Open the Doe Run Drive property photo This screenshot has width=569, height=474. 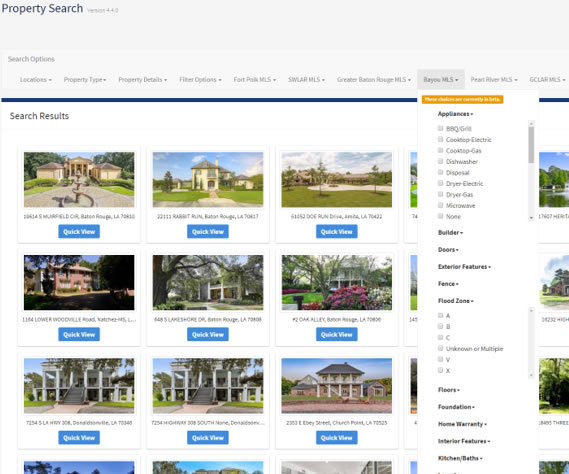tap(337, 180)
